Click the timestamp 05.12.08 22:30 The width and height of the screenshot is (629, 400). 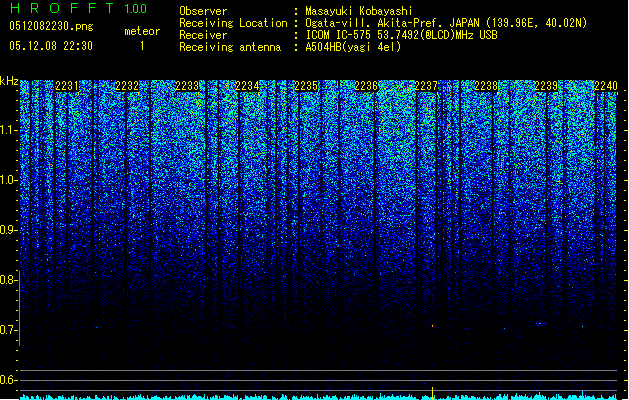(51, 46)
